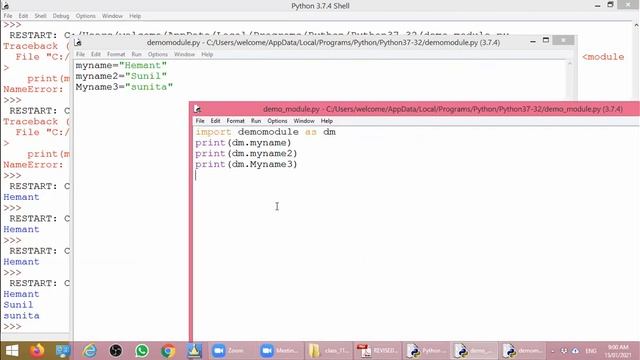The height and width of the screenshot is (360, 640).
Task: Click the myname2="Sunil" line in demomodule.py
Action: pyautogui.click(x=121, y=76)
